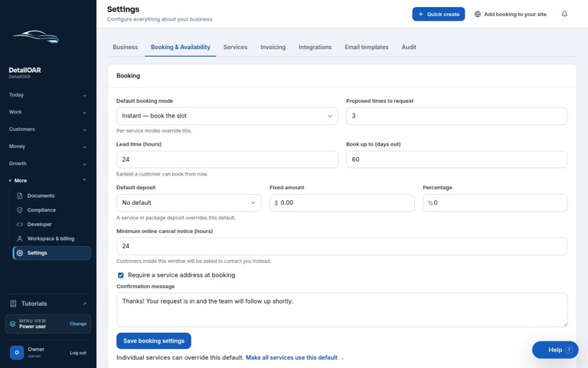Click Add booking to your site
Image resolution: width=588 pixels, height=368 pixels.
[511, 14]
